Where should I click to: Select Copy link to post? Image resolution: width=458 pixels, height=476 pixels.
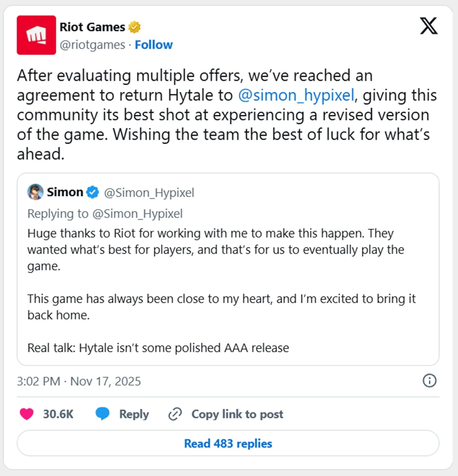pos(237,414)
